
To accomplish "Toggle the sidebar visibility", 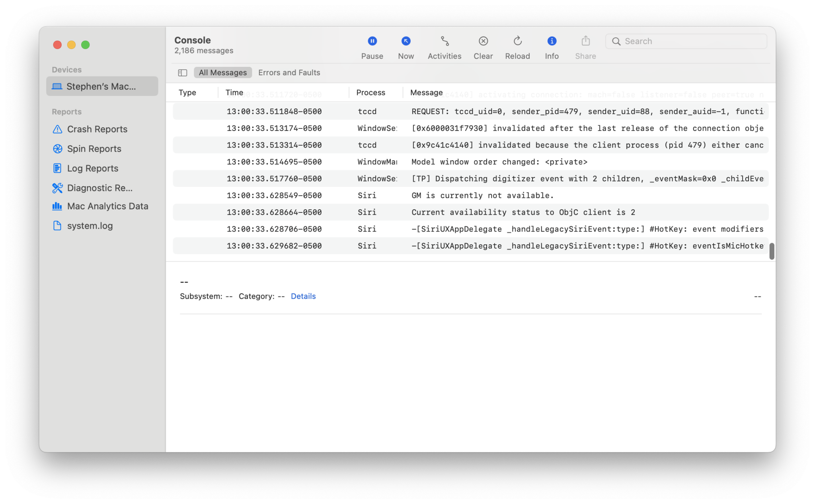I will 182,72.
